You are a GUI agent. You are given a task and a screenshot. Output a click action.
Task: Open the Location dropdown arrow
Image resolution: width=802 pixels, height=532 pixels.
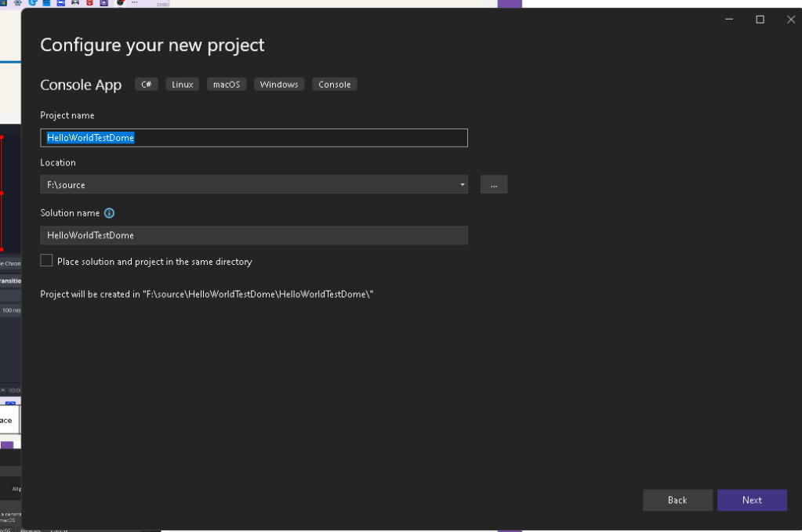click(462, 184)
